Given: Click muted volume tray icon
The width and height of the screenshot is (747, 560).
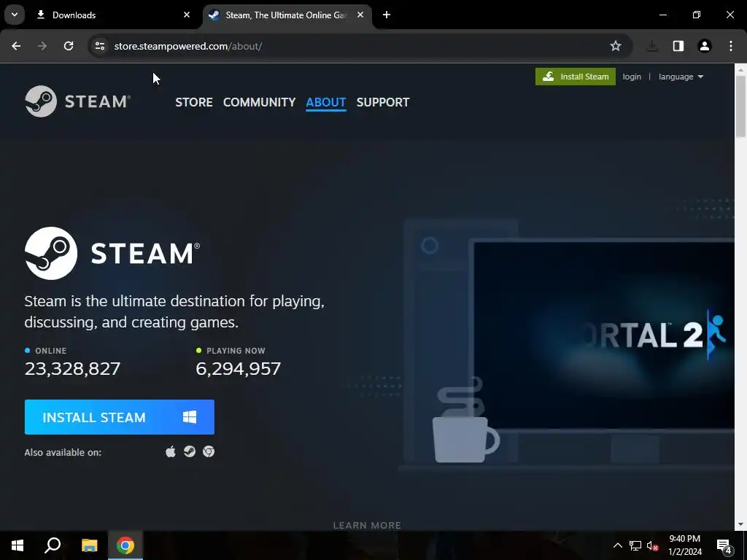Looking at the screenshot, I should (652, 545).
